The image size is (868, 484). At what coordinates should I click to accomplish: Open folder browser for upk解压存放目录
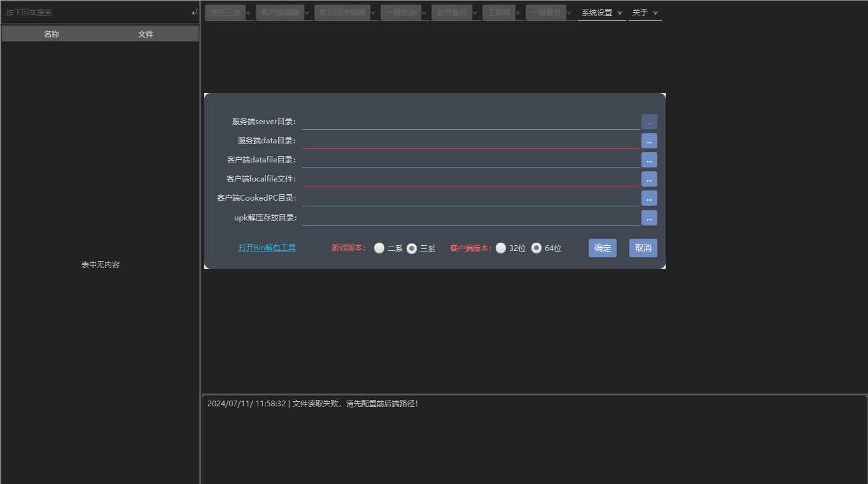pyautogui.click(x=648, y=218)
